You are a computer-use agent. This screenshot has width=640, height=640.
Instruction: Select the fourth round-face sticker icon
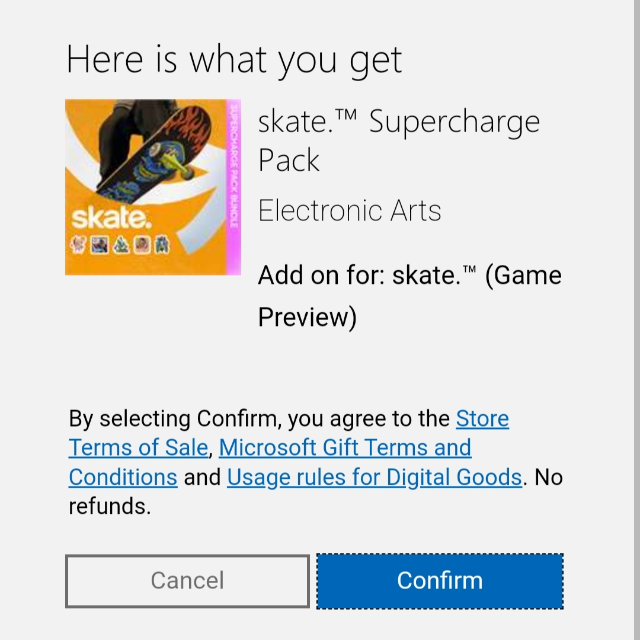click(141, 244)
